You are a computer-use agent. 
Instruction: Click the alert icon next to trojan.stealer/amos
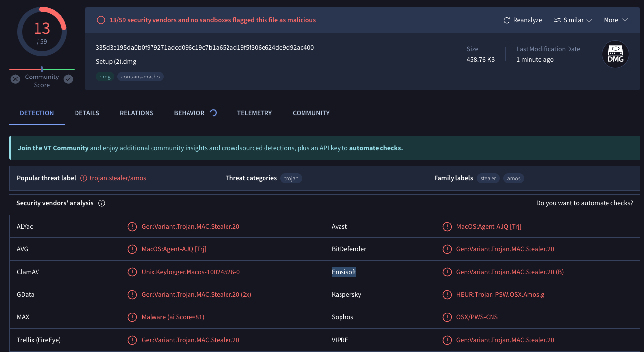[84, 178]
